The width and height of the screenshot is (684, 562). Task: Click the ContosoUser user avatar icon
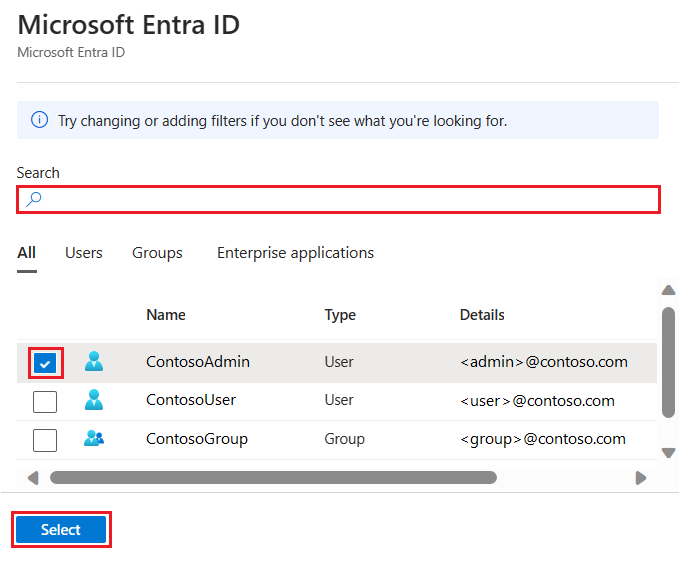click(x=94, y=400)
